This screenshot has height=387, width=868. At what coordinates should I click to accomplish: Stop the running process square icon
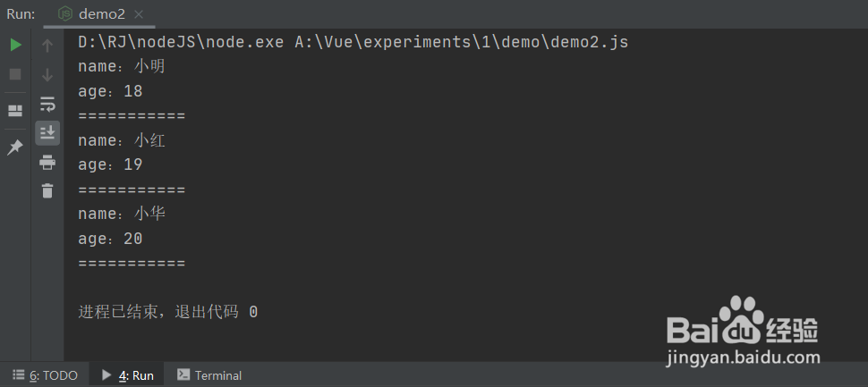point(15,74)
